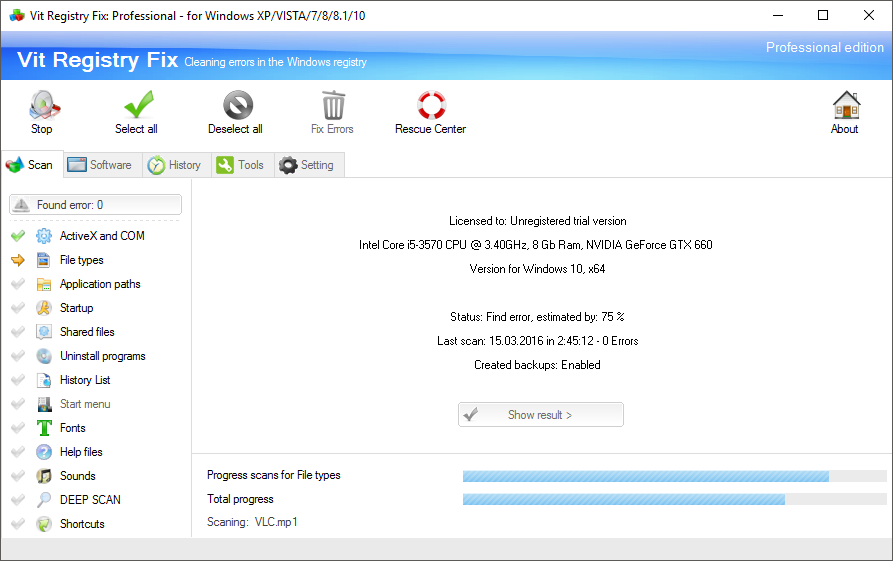Click the History List document icon
Viewport: 893px width, 561px height.
click(44, 380)
